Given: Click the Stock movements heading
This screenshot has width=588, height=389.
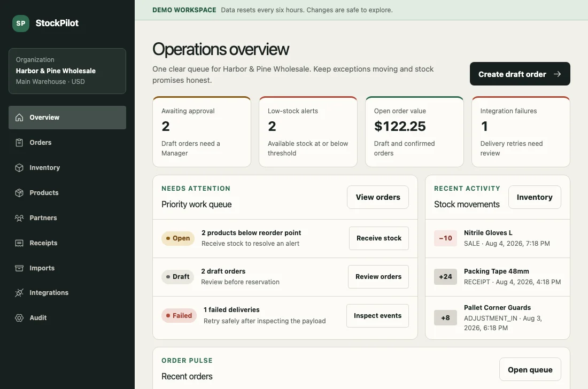Looking at the screenshot, I should click(467, 205).
